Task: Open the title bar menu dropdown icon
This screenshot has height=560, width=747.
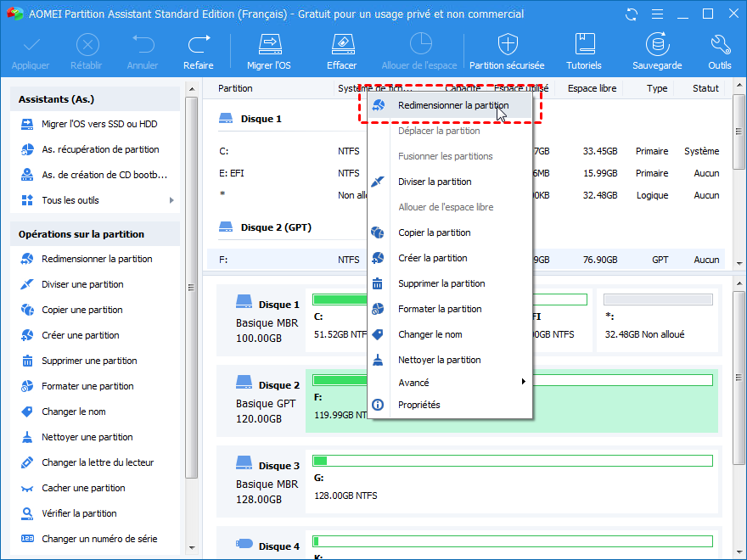Action: pyautogui.click(x=656, y=14)
